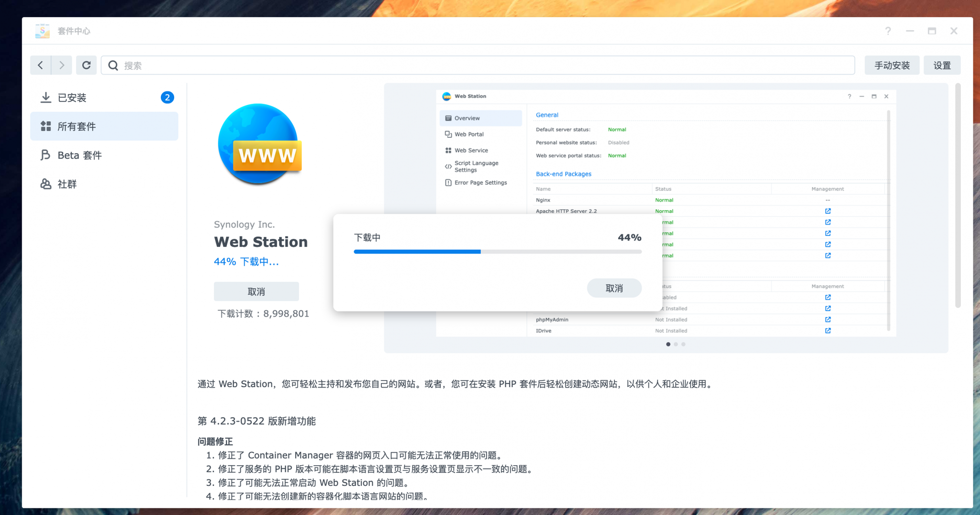Open help with the question mark icon

[x=888, y=31]
